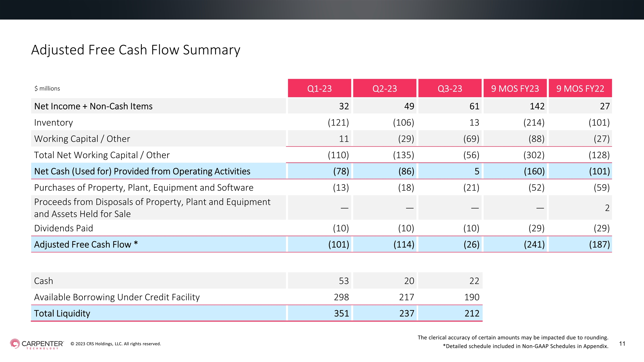Screen dimensions: 644x362
Task: Click Proceeds from Disposals value 2 for FY22
Action: coord(607,208)
